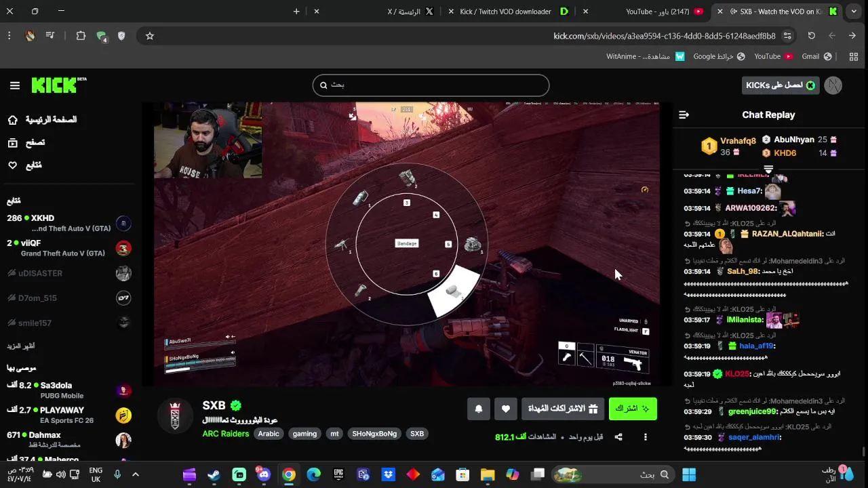Open the offline smile157 channel
This screenshot has width=868, height=488.
68,323
